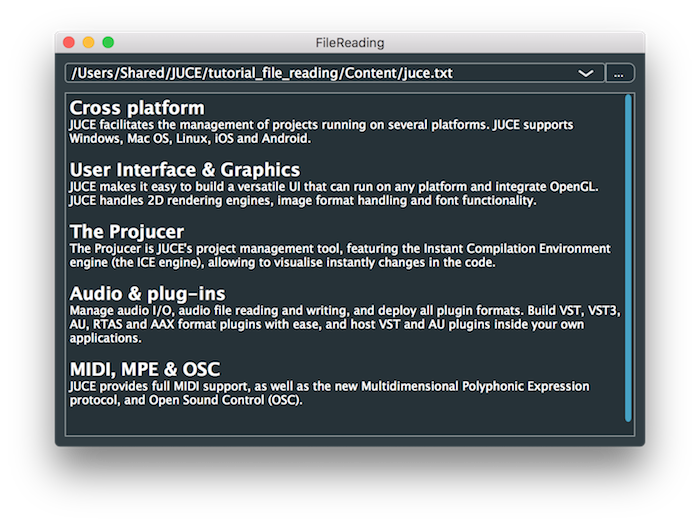Screen dimensions: 700x525
Task: Minimize the window using yellow button
Action: click(88, 43)
